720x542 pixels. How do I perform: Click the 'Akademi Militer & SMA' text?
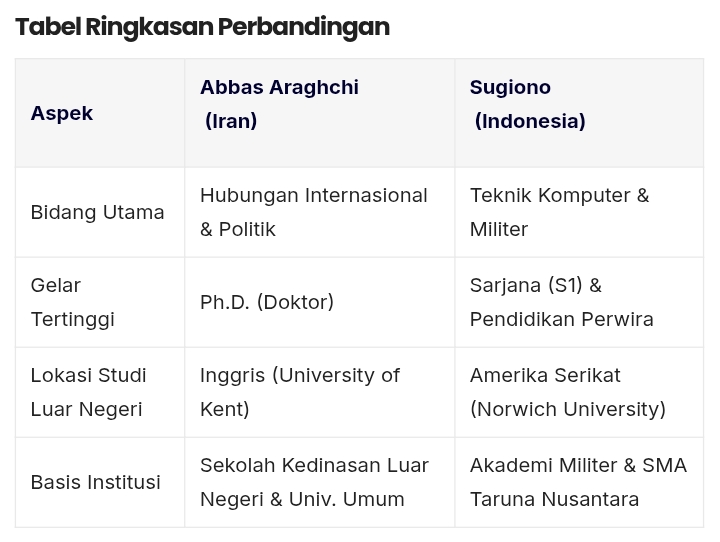click(x=578, y=465)
